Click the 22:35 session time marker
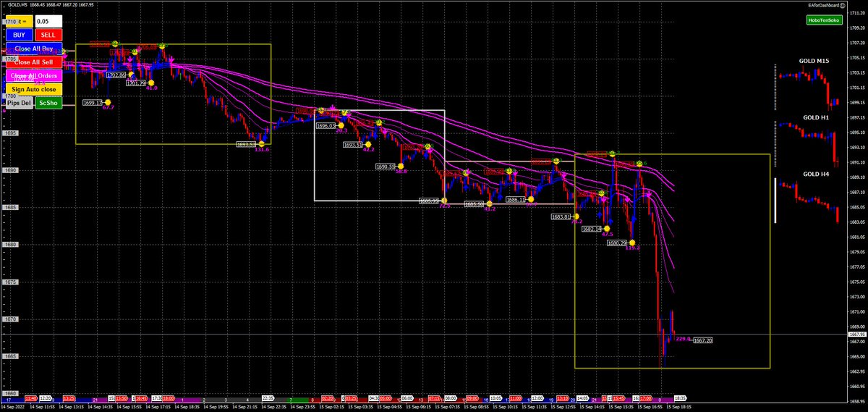868x412 pixels. coord(268,398)
